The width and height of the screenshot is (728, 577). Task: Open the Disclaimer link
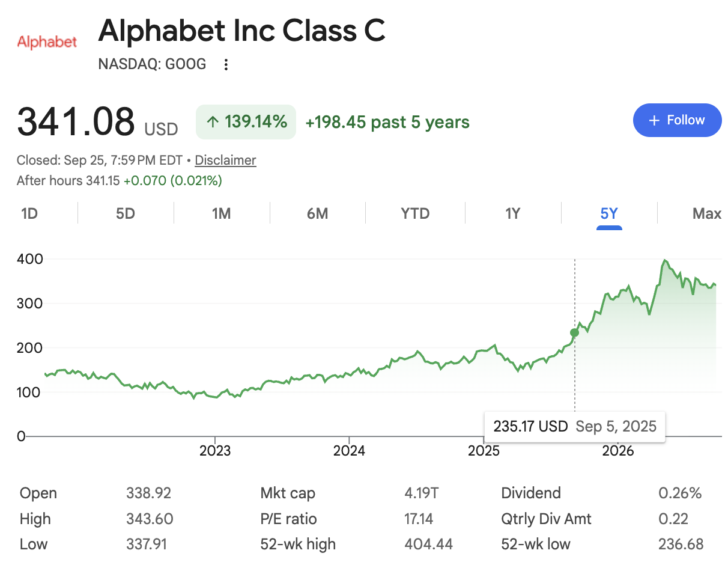point(225,160)
